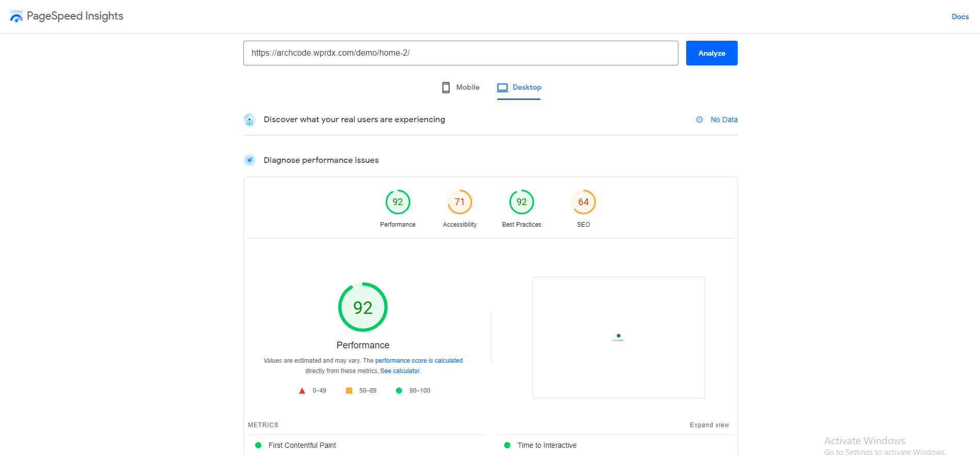Click the green dot beside Time to Interactive

pyautogui.click(x=507, y=445)
